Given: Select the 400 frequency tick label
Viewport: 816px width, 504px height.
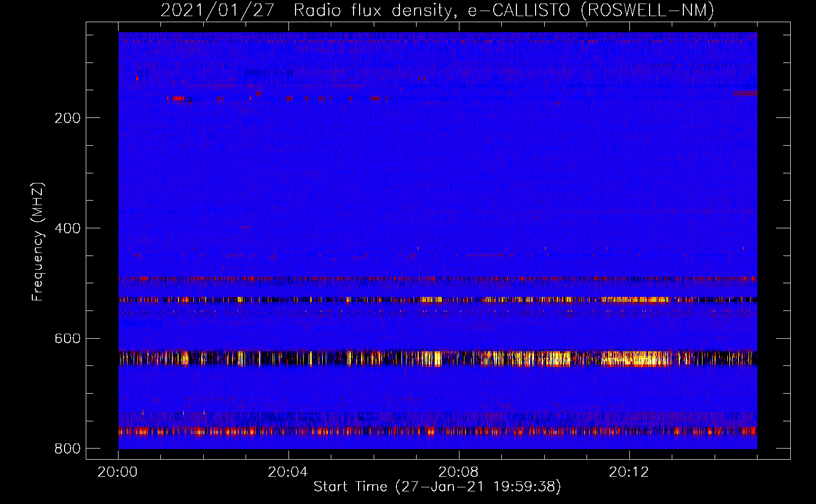Looking at the screenshot, I should click(x=68, y=228).
